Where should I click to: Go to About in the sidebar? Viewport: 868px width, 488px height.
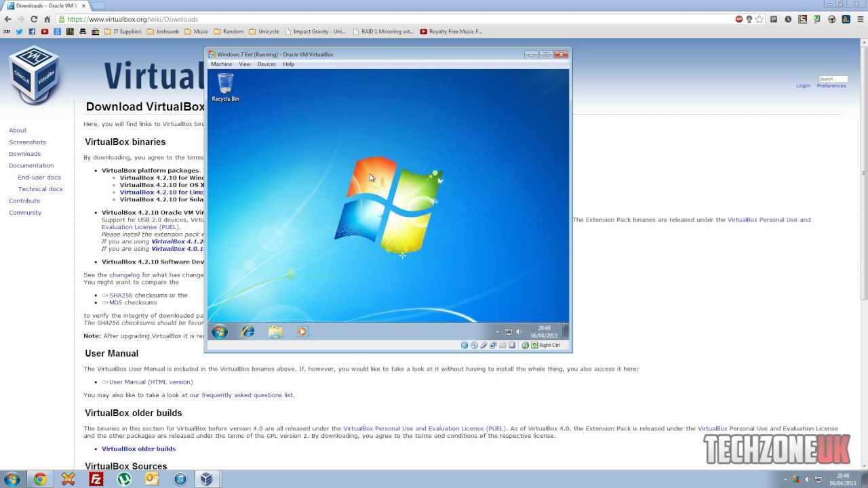point(18,130)
